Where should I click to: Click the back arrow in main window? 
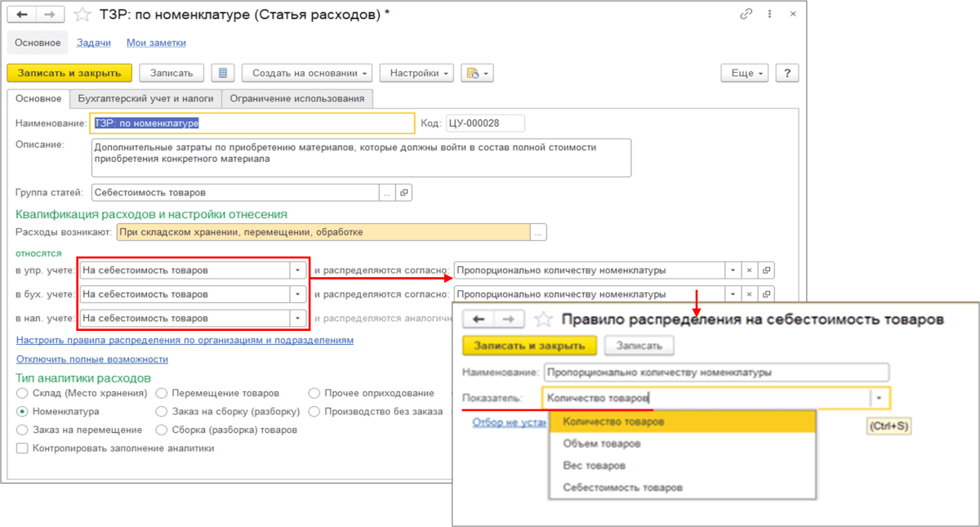point(22,15)
